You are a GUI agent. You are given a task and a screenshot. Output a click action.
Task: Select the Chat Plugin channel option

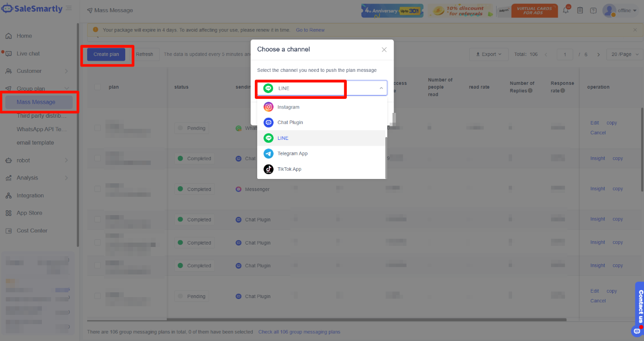click(x=290, y=123)
